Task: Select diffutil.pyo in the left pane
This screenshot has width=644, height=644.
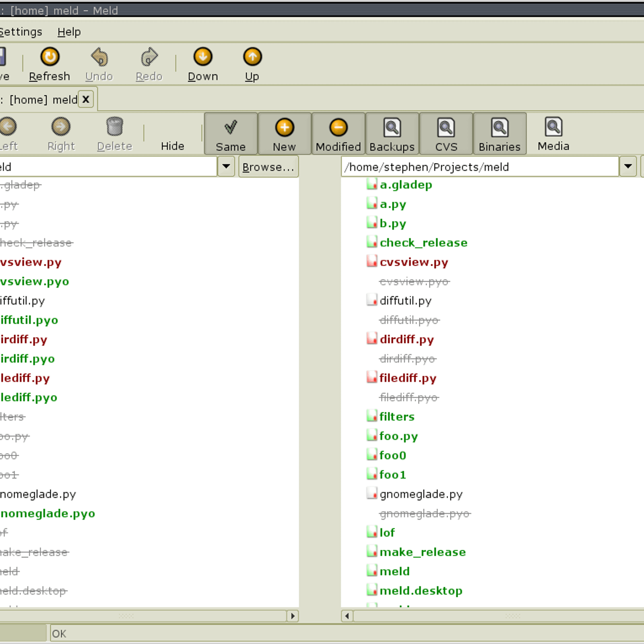Action: tap(29, 320)
